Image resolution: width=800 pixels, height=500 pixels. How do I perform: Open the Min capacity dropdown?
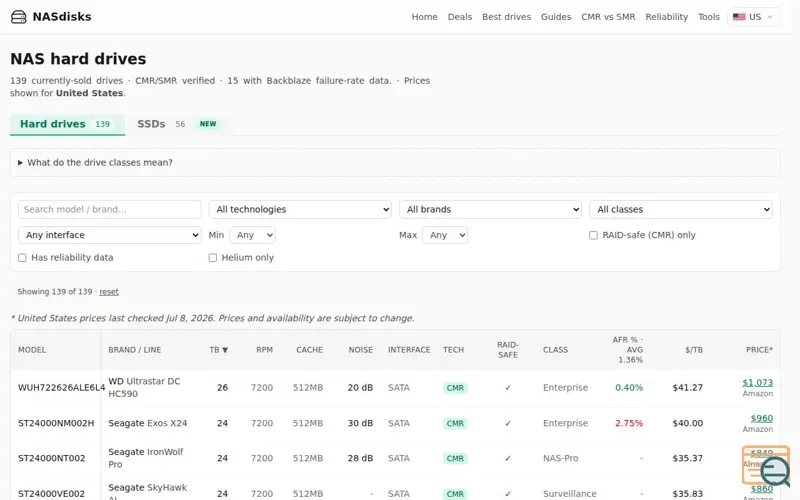[x=253, y=235]
